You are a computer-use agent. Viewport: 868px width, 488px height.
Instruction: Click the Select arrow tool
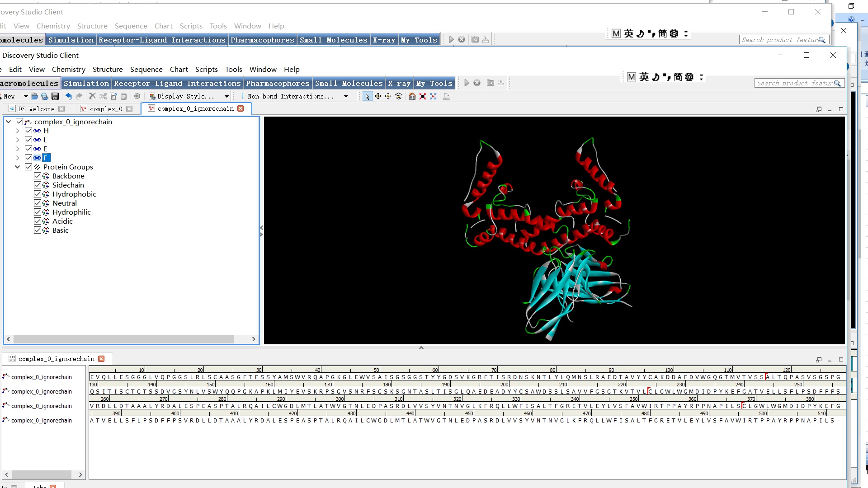pos(367,96)
